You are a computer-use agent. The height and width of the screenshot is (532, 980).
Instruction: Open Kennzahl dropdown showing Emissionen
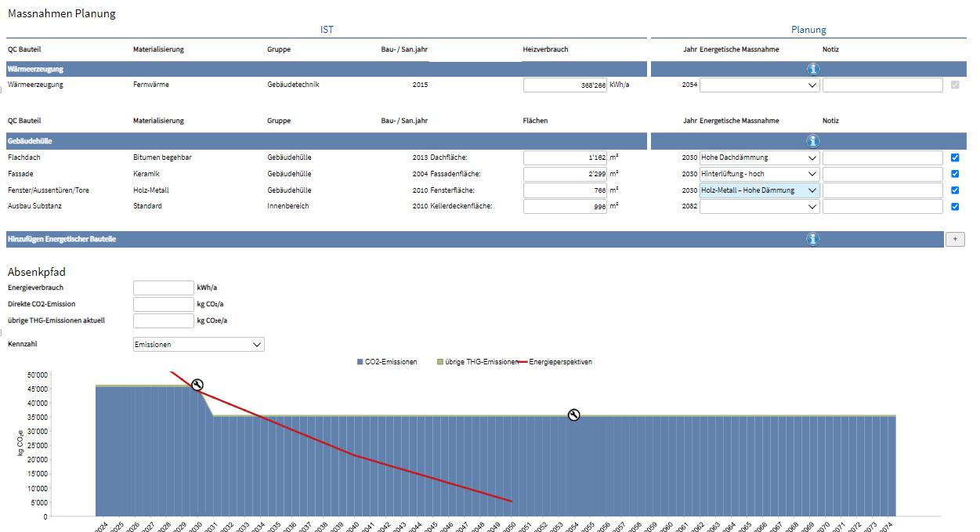pyautogui.click(x=199, y=344)
